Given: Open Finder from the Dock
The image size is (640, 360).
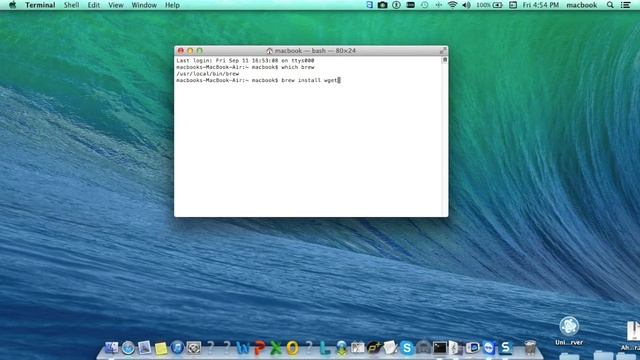Looking at the screenshot, I should coord(111,347).
